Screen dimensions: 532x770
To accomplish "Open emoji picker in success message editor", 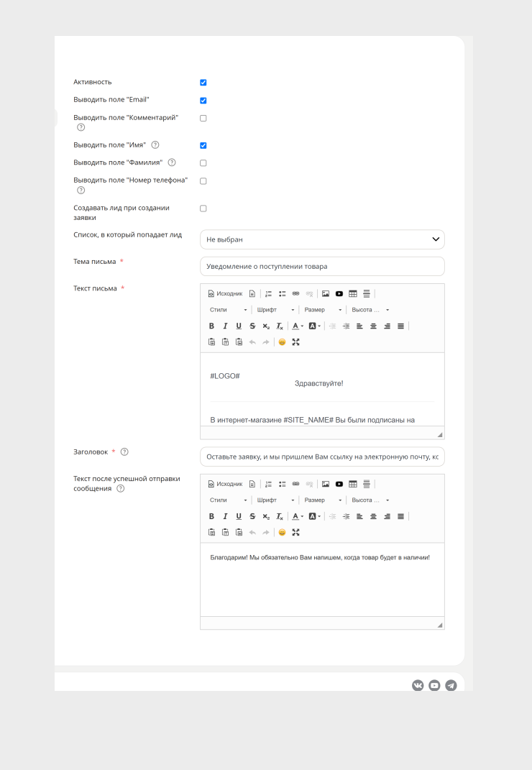I will [x=282, y=532].
